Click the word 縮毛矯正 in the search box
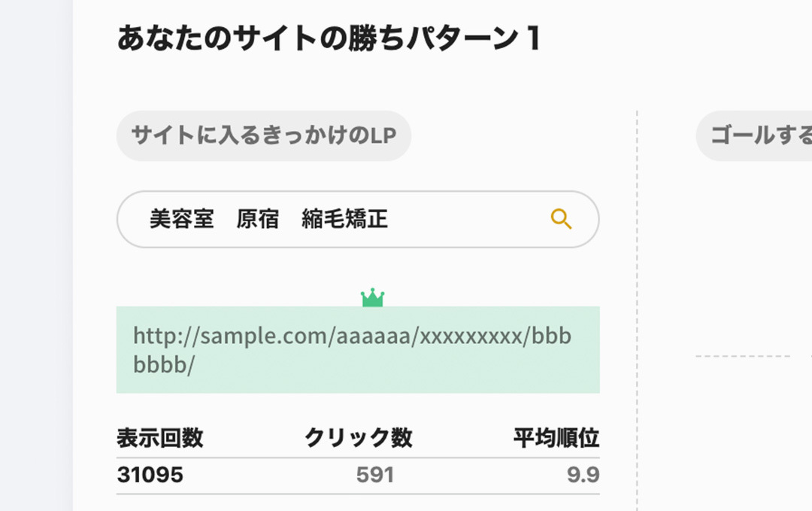812x511 pixels. [345, 219]
